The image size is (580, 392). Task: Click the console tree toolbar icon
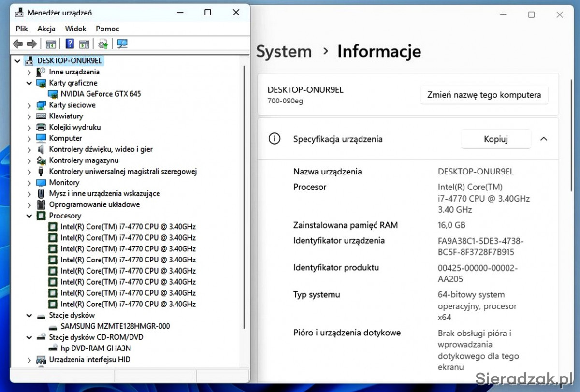(51, 44)
